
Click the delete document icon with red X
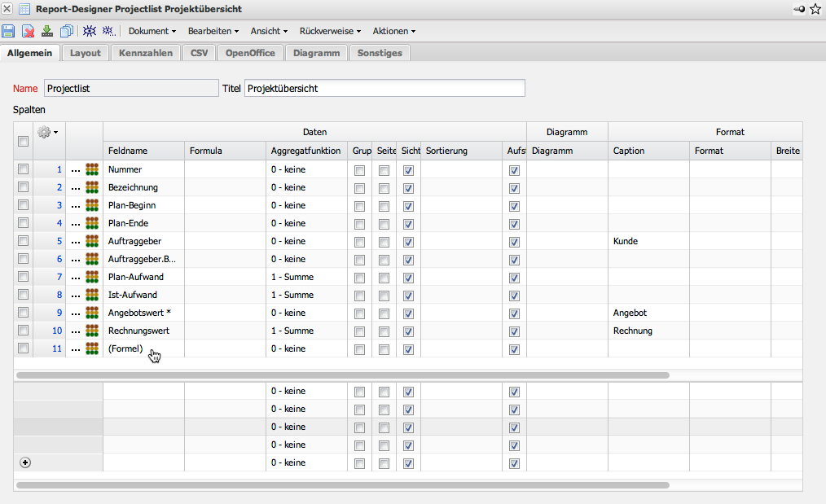click(x=29, y=31)
